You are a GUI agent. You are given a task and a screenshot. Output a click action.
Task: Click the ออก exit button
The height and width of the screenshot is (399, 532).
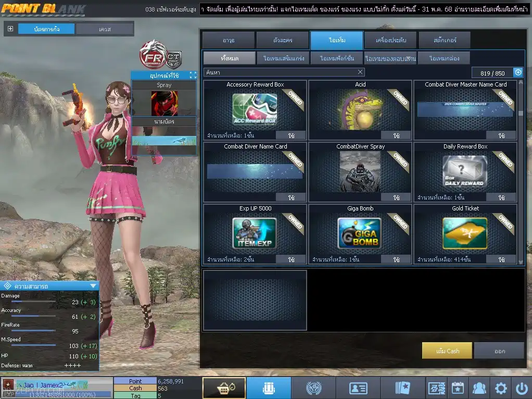pos(499,351)
